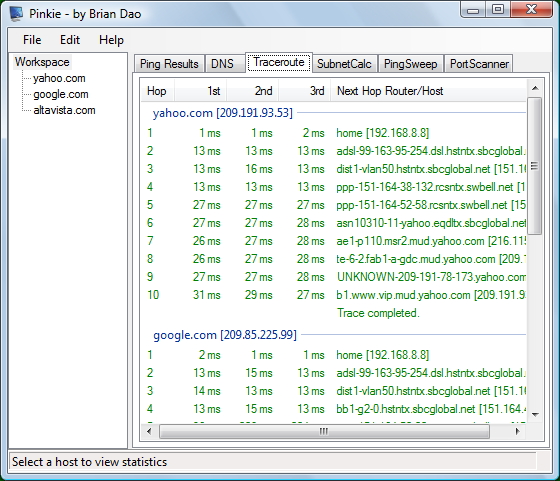This screenshot has height=481, width=560.
Task: Select altavista.com in the Workspace tree
Action: [x=64, y=110]
